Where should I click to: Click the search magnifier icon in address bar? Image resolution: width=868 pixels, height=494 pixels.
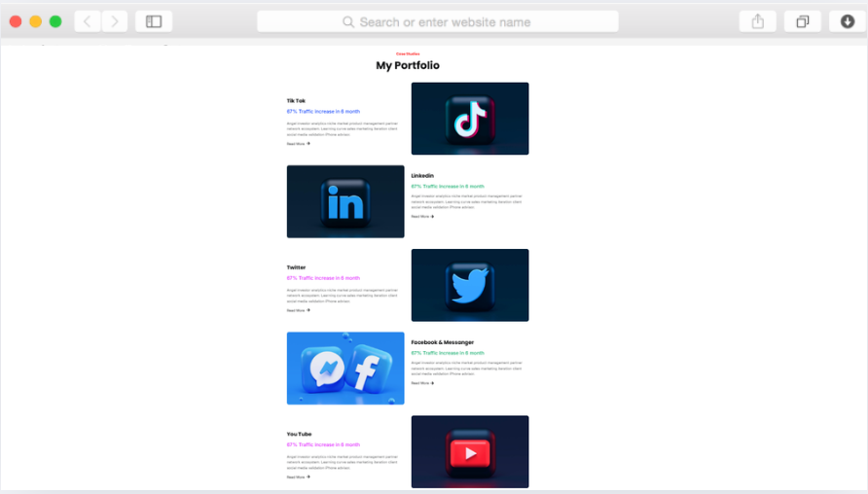tap(348, 21)
